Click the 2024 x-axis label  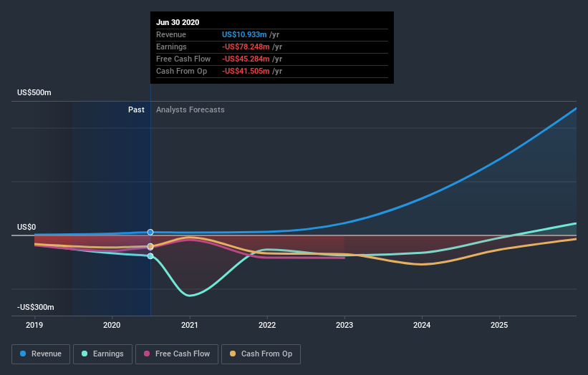(422, 325)
